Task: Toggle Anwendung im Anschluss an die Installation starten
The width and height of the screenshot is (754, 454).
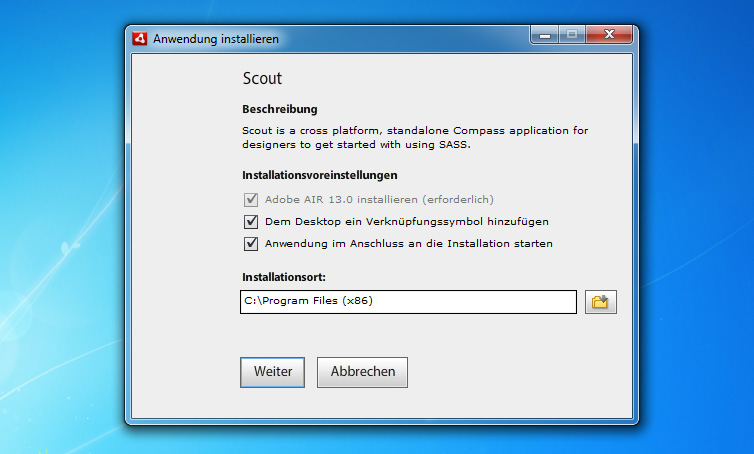Action: point(251,244)
